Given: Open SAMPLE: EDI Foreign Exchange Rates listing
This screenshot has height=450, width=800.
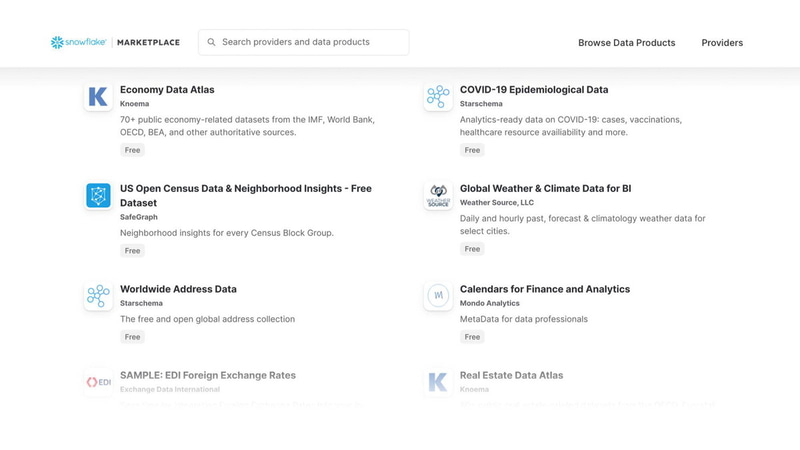Looking at the screenshot, I should coord(208,376).
